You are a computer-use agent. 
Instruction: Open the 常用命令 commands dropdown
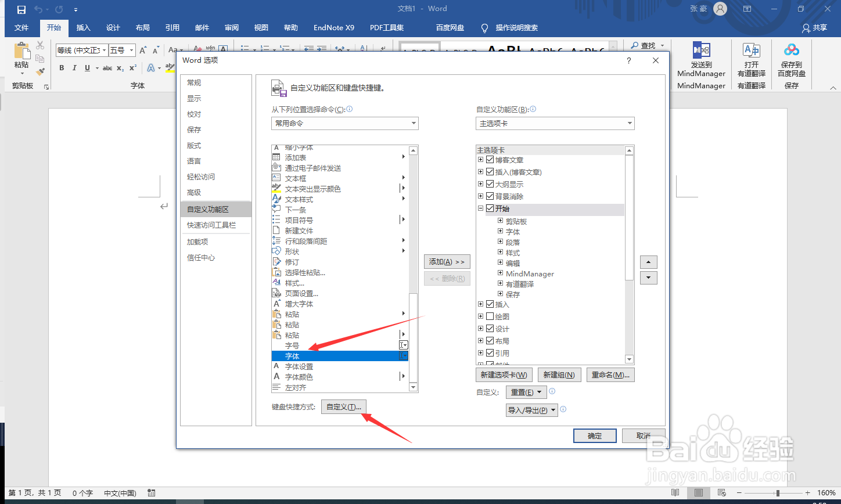pyautogui.click(x=345, y=123)
